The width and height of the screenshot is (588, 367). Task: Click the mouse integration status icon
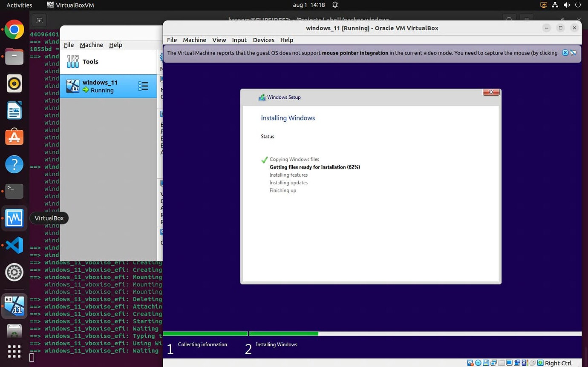click(x=533, y=363)
